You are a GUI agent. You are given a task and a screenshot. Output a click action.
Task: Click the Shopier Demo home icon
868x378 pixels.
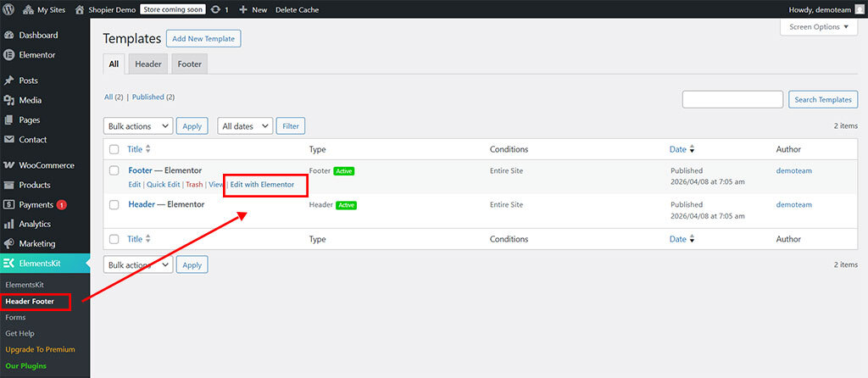(x=80, y=9)
